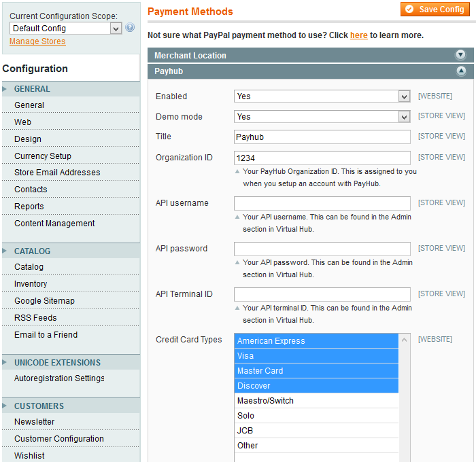Open the Inventory configuration tab
The height and width of the screenshot is (462, 476).
(x=31, y=284)
